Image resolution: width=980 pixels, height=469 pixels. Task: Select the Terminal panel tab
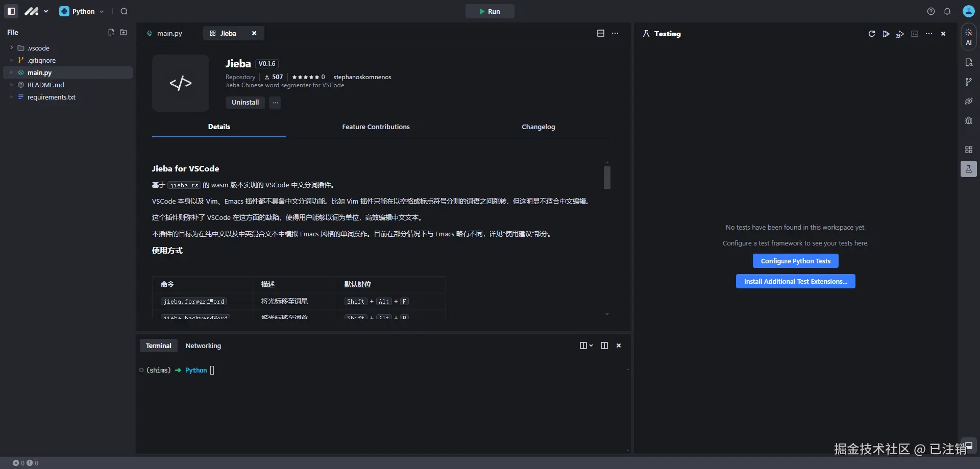tap(159, 345)
